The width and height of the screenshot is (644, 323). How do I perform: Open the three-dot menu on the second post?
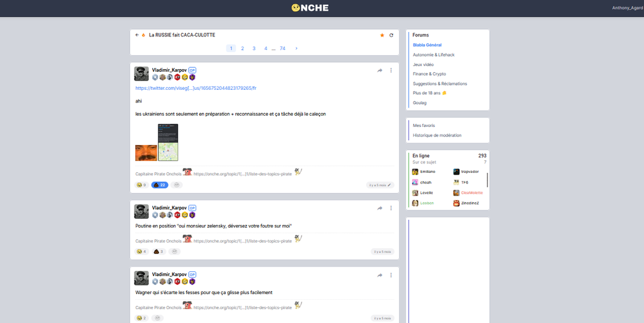391,209
